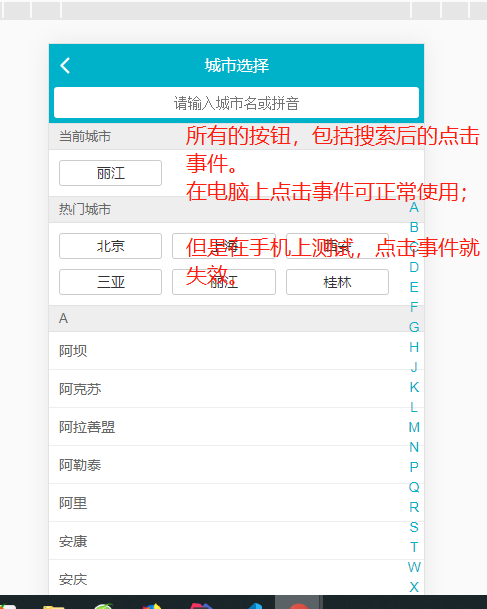
Task: Jump to index letter B
Action: 414,227
